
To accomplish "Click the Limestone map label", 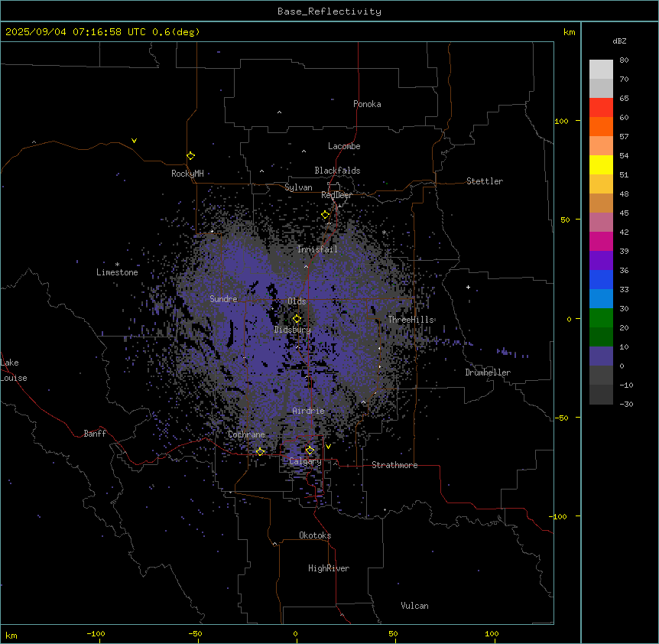I will point(117,272).
